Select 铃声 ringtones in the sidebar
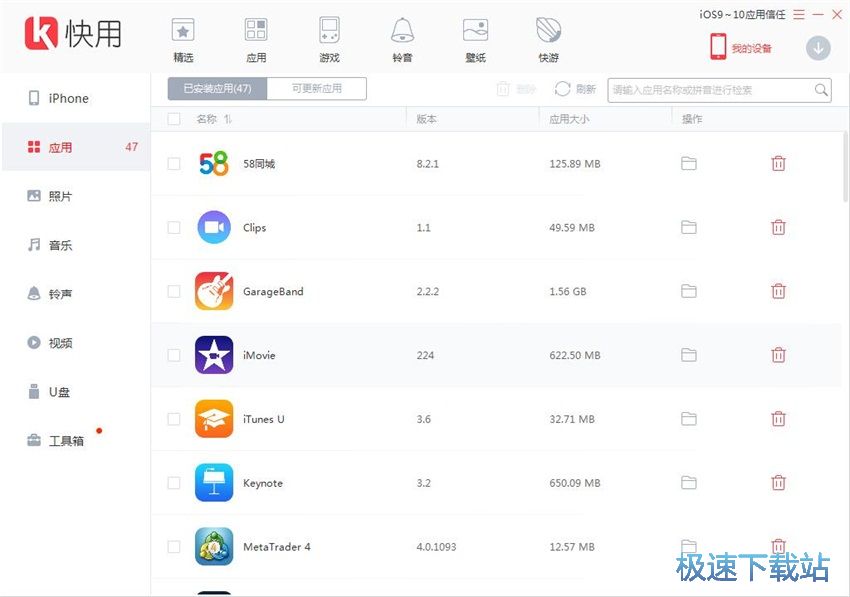This screenshot has width=850, height=597. coord(76,293)
